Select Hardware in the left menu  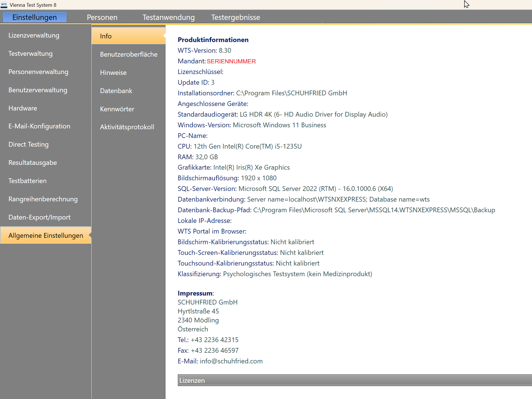tap(23, 108)
